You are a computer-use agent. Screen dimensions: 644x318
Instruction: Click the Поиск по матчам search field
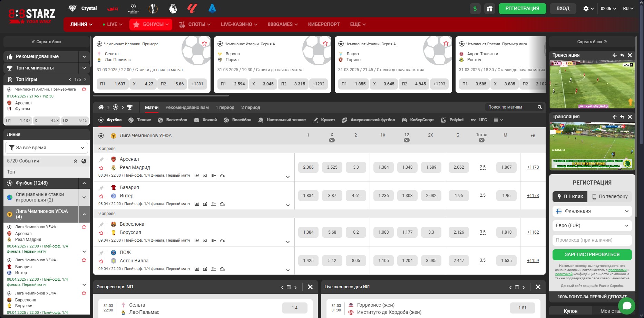click(511, 107)
